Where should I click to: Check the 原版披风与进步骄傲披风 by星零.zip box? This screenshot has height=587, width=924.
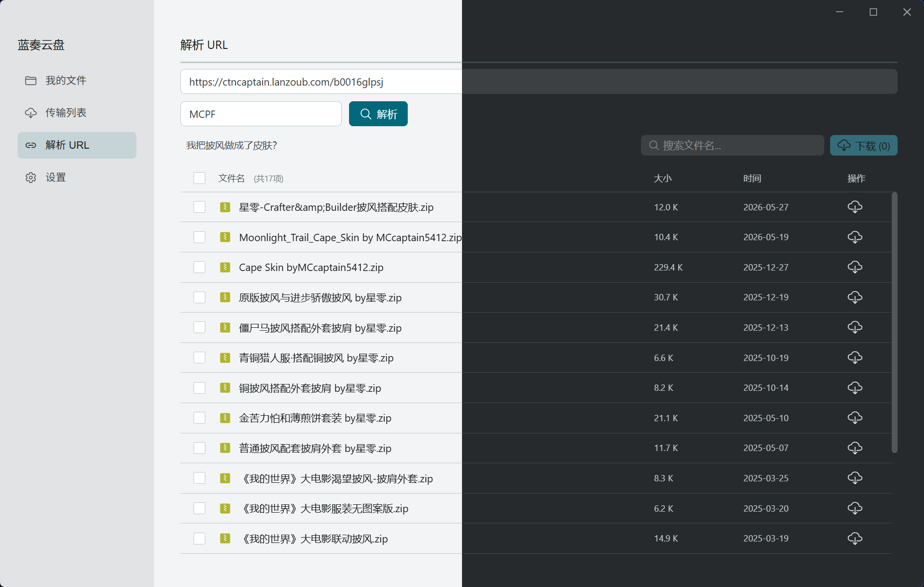coord(199,297)
